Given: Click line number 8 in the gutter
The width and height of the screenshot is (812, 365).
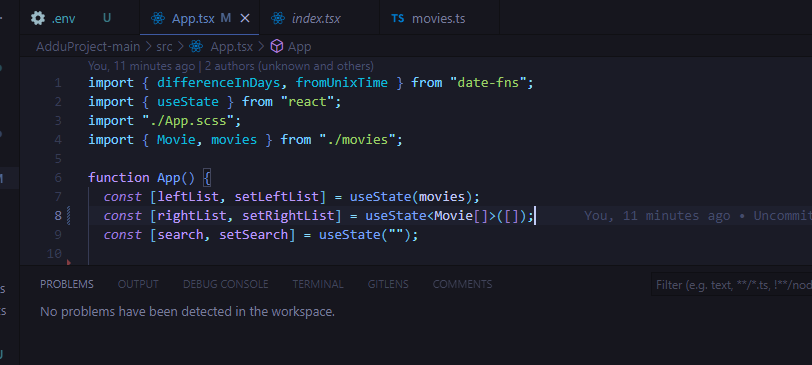Looking at the screenshot, I should 57,215.
